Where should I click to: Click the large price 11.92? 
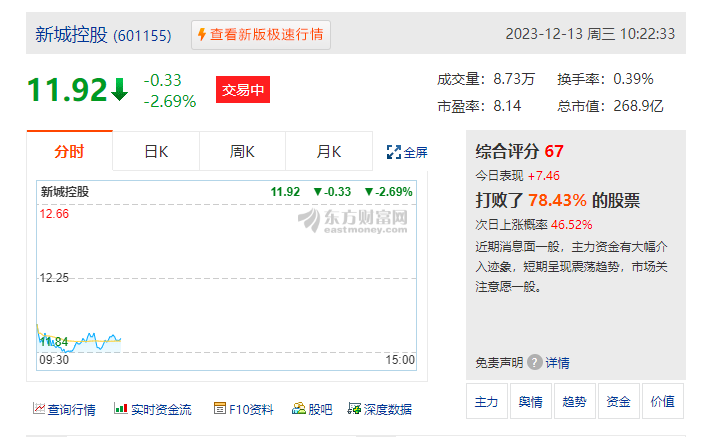[x=67, y=90]
